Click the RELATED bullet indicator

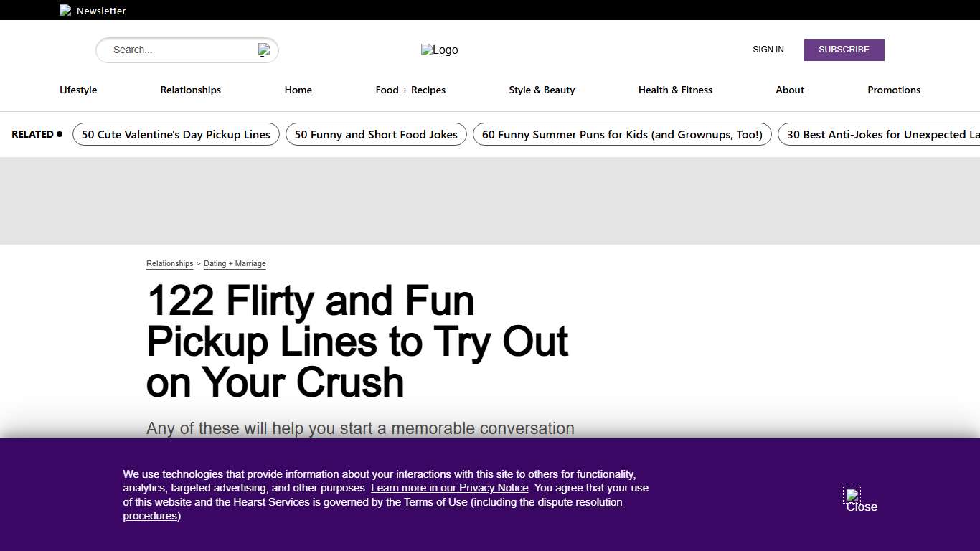pos(60,133)
